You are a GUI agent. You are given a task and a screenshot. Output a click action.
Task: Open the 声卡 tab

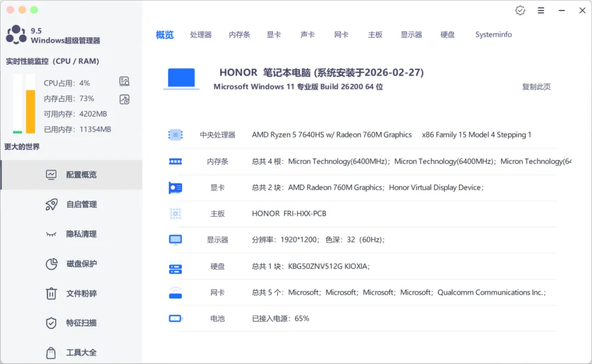click(x=308, y=35)
